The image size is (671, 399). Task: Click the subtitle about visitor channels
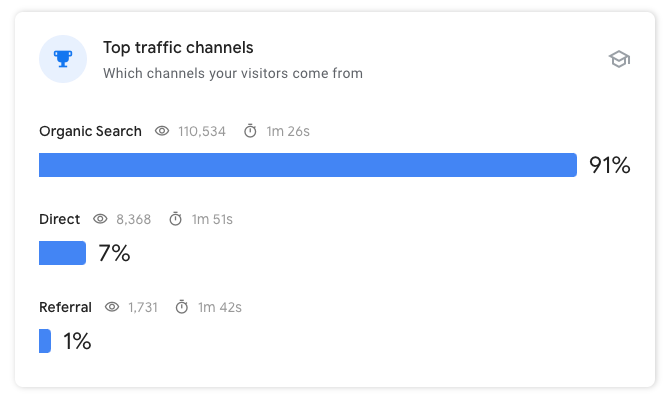pos(233,74)
